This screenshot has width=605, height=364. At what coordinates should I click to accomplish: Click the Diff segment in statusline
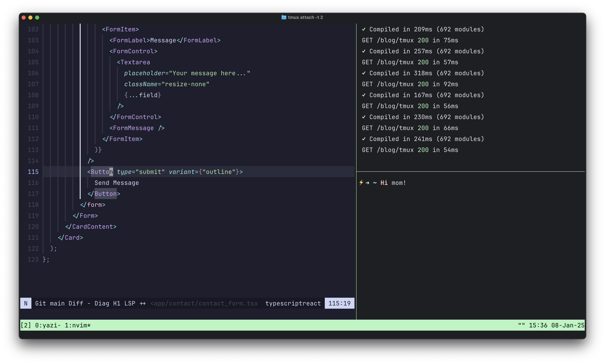click(x=76, y=303)
